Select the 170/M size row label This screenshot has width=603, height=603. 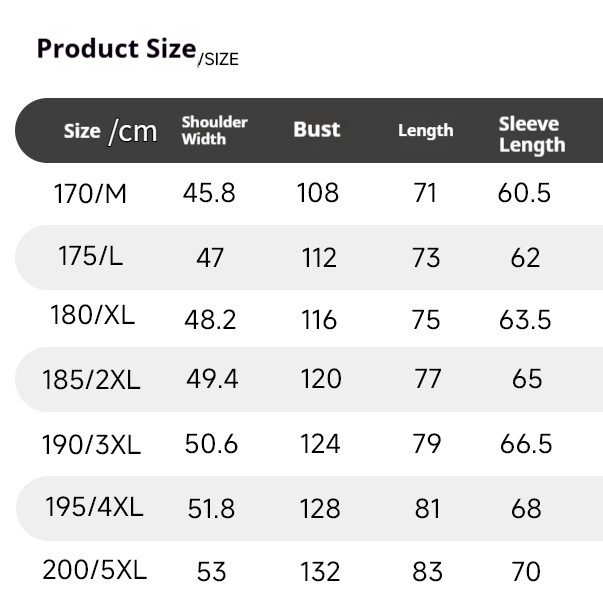click(x=90, y=193)
